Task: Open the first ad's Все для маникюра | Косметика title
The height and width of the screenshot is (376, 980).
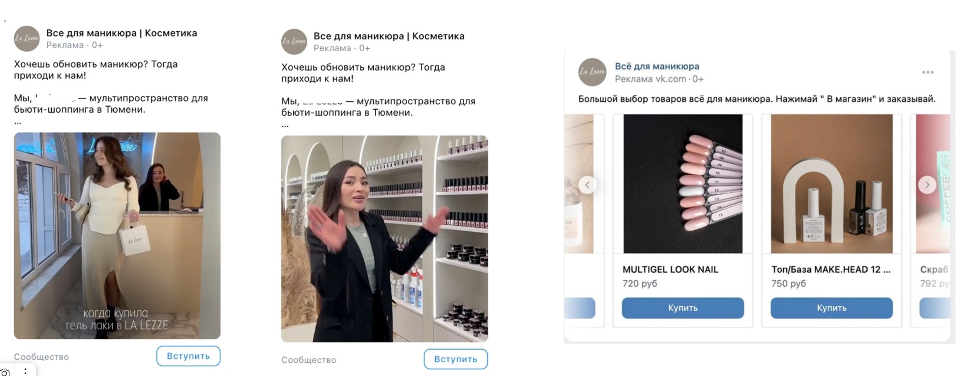Action: (x=121, y=33)
